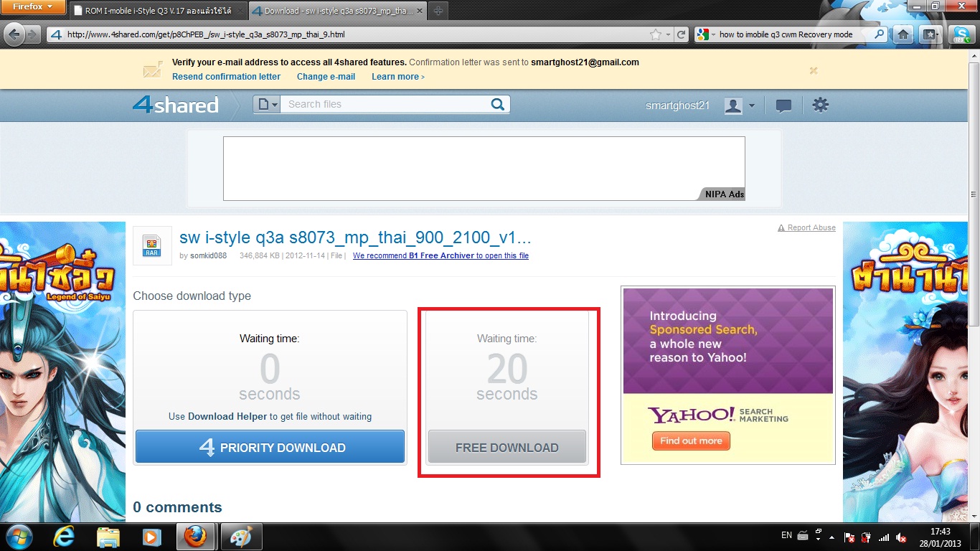The image size is (980, 551).
Task: Click Find out more in Yahoo ad
Action: coord(691,441)
